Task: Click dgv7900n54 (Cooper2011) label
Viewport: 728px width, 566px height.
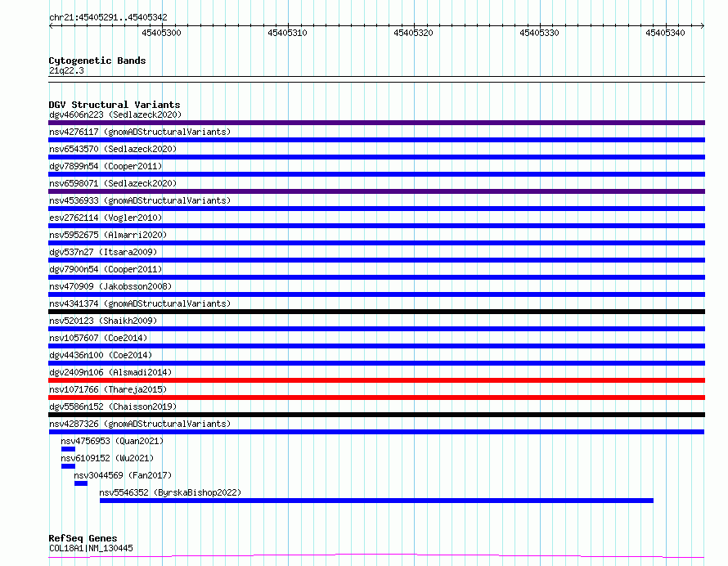Action: 106,269
